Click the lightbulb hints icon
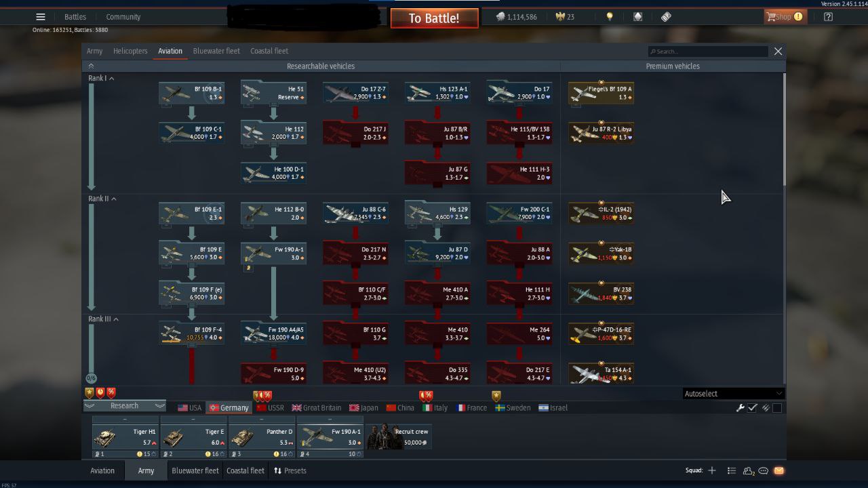 610,17
